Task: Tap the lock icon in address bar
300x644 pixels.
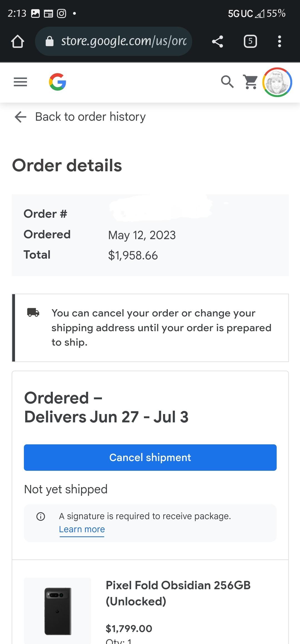Action: [49, 41]
